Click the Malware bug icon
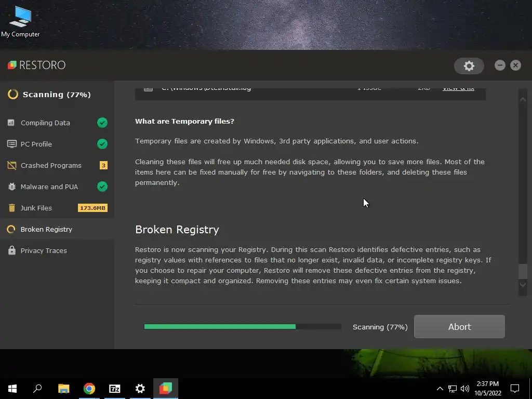This screenshot has height=399, width=532. pos(12,187)
